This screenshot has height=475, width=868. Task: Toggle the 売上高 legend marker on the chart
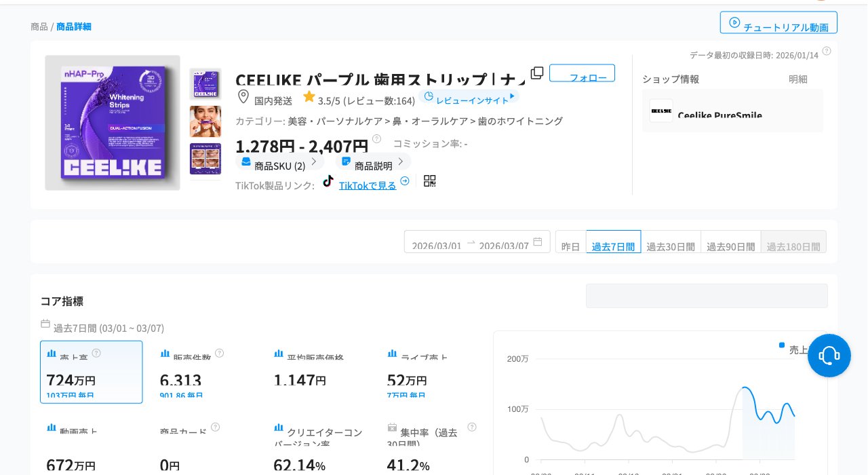[x=781, y=345]
